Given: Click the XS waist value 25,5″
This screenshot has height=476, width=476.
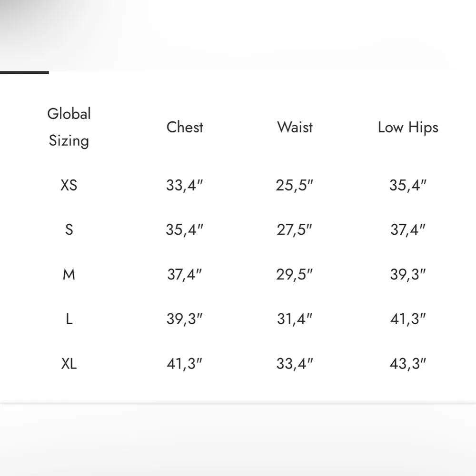Looking at the screenshot, I should 295,185.
